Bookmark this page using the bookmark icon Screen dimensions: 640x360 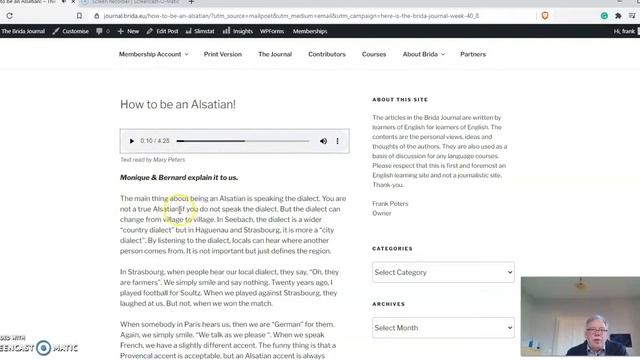pyautogui.click(x=79, y=16)
